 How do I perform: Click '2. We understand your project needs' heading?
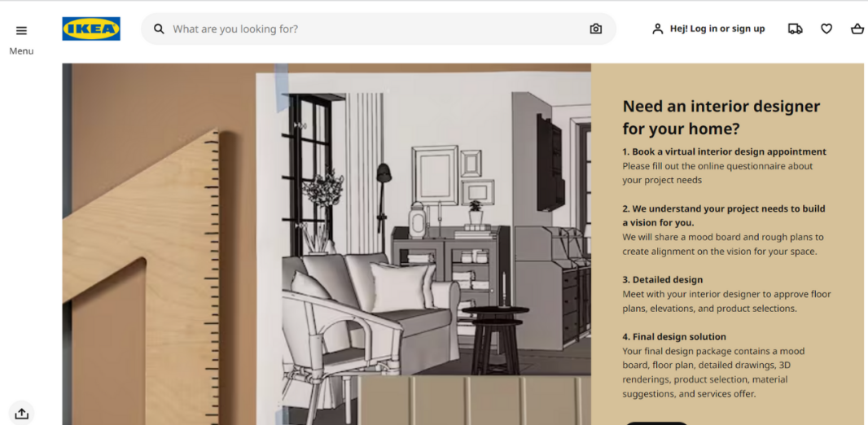(724, 215)
